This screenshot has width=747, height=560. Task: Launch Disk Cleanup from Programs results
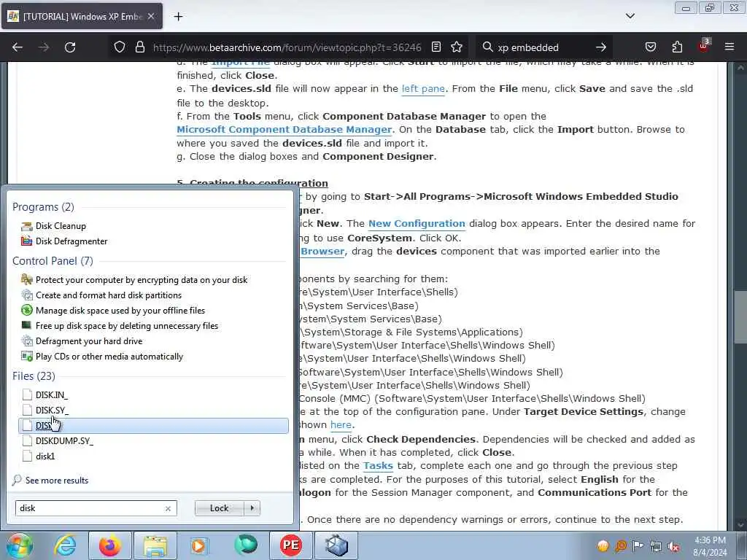pyautogui.click(x=61, y=226)
